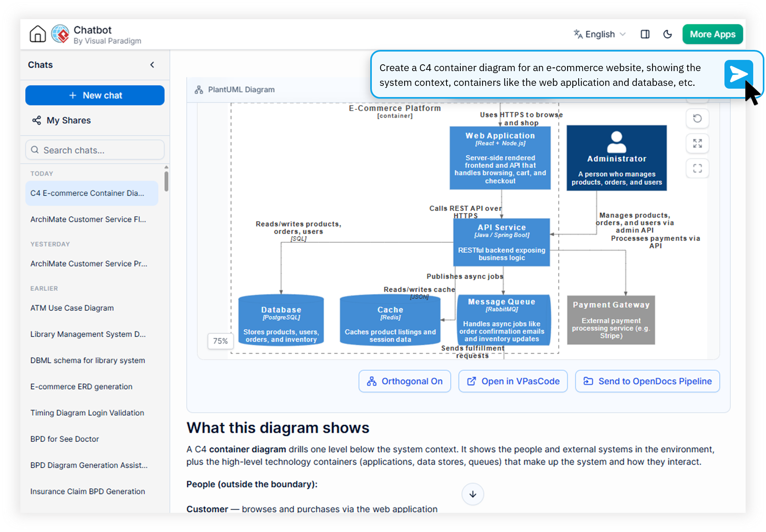Switch to dark mode via moon icon
The height and width of the screenshot is (532, 766).
(x=667, y=34)
